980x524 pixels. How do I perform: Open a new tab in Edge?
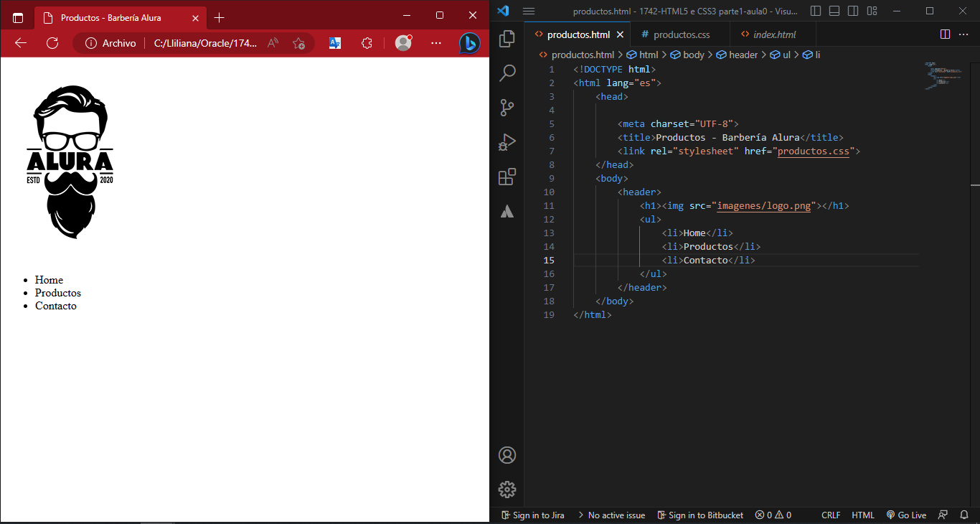coord(220,17)
